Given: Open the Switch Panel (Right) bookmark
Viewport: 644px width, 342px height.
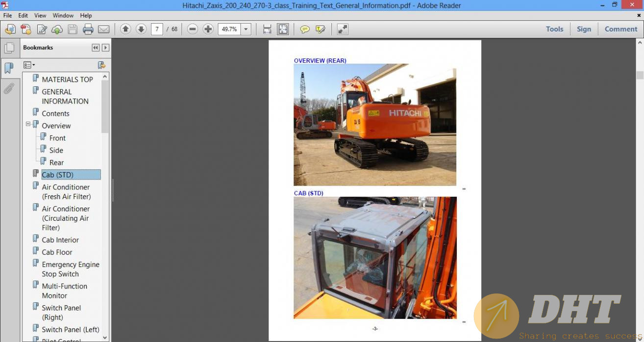Looking at the screenshot, I should click(61, 313).
